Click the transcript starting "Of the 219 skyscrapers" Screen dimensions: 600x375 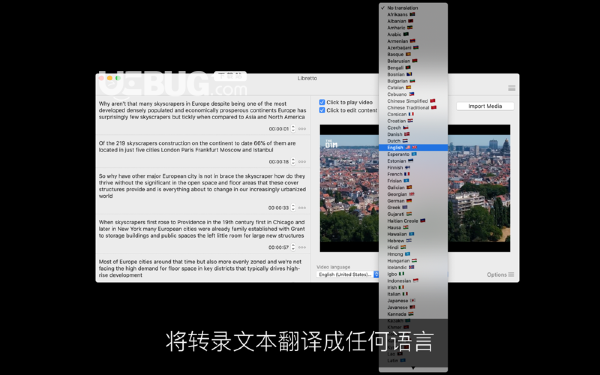point(197,147)
